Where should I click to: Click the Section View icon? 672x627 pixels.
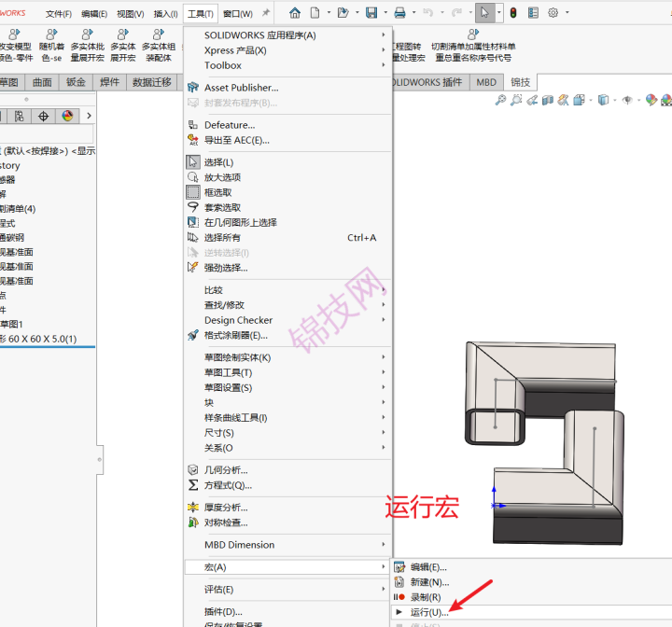point(548,100)
